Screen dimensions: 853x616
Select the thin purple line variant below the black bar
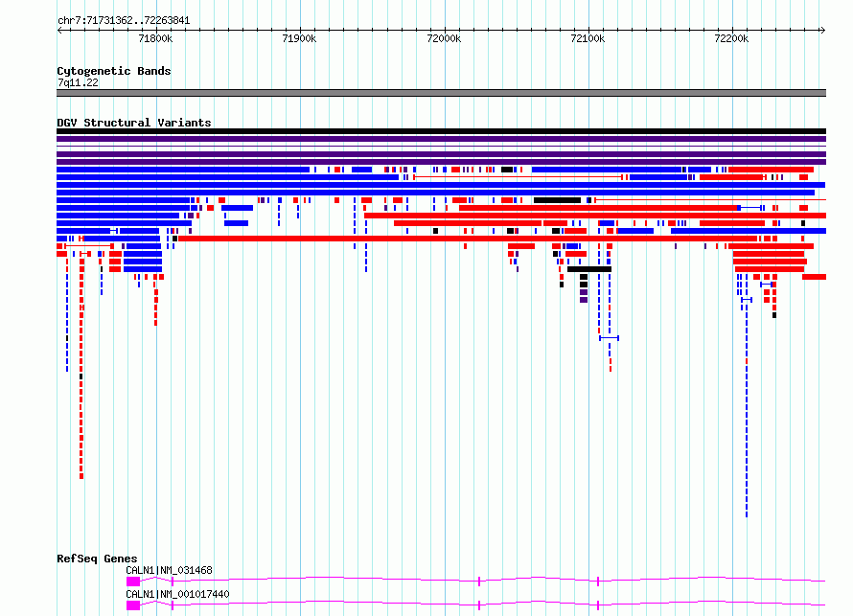point(441,147)
